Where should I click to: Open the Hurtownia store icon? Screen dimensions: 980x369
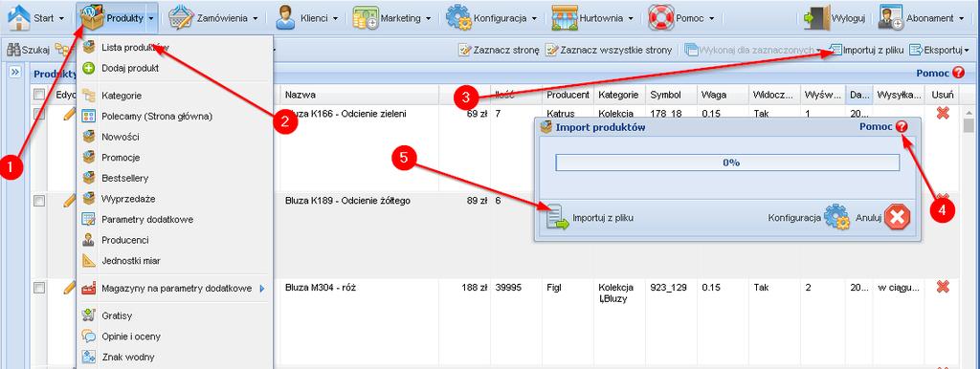click(565, 18)
